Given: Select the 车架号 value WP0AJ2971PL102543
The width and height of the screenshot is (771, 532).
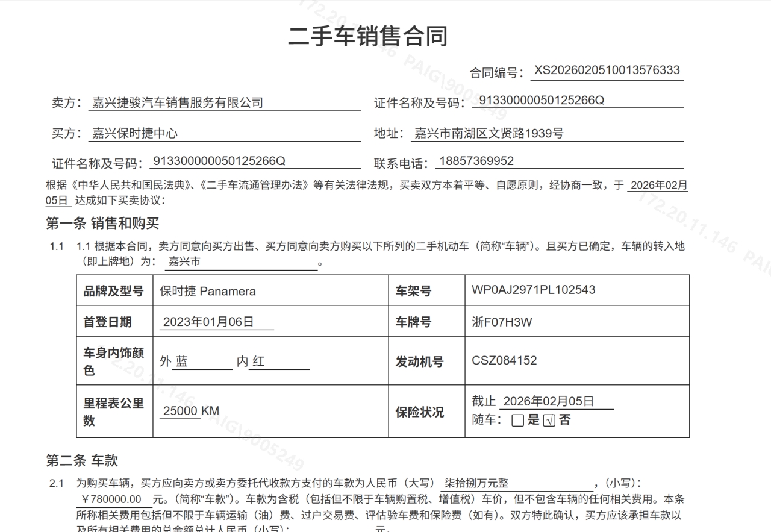Looking at the screenshot, I should [534, 290].
